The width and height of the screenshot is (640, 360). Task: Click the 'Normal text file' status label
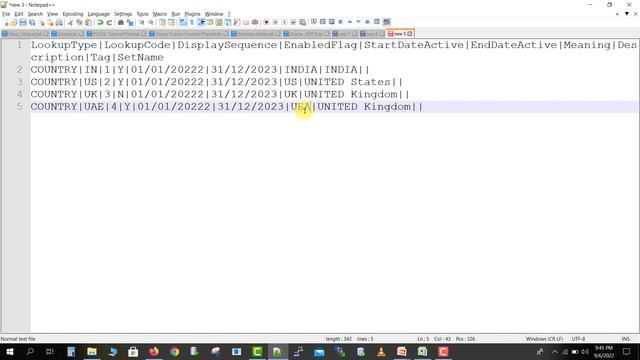point(18,339)
